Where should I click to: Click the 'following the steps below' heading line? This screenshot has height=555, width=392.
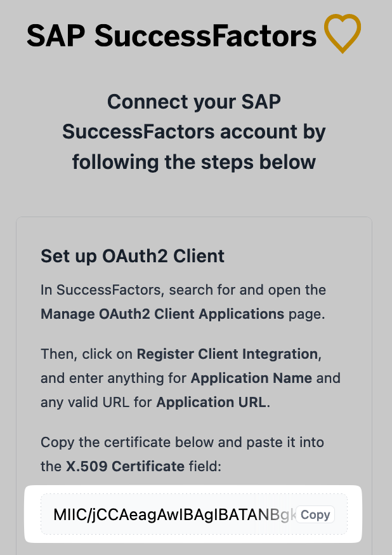coord(194,162)
